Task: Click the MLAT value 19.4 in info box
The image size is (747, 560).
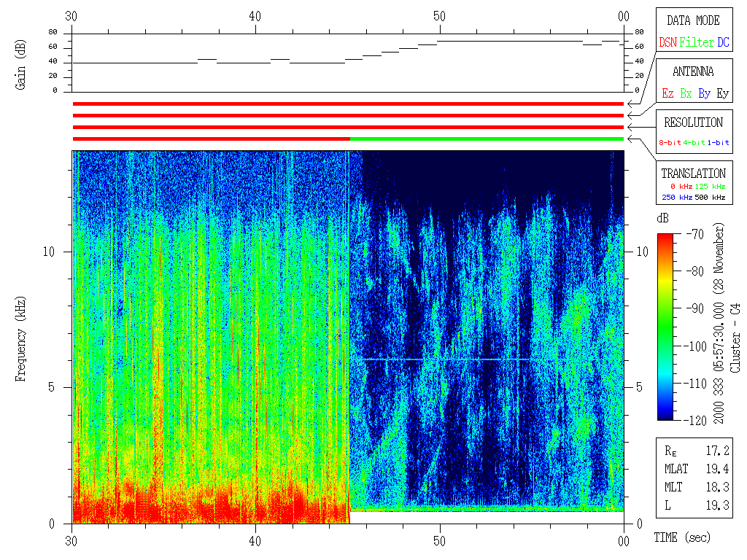Action: (719, 468)
